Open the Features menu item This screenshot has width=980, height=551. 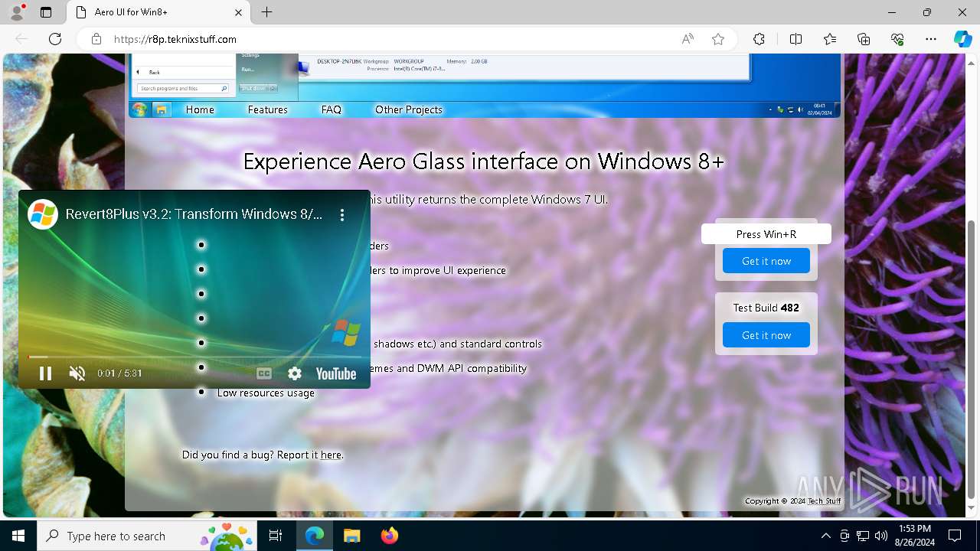coord(268,109)
